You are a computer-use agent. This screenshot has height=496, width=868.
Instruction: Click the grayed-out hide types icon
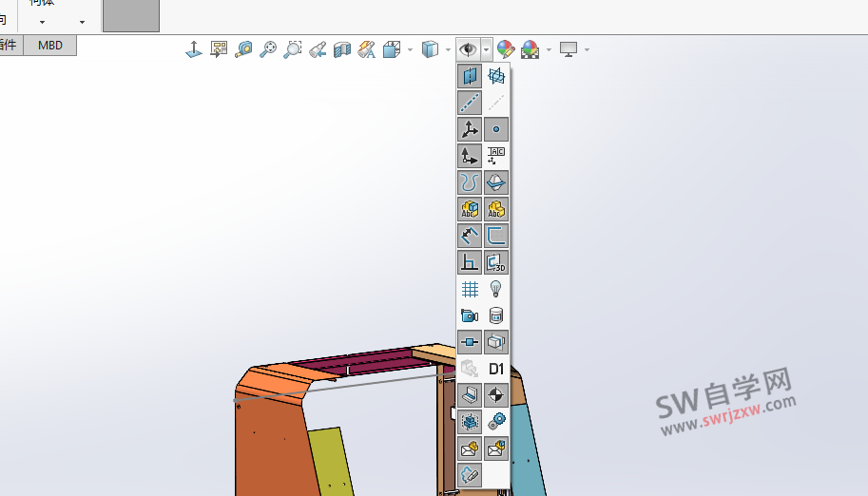coord(470,368)
